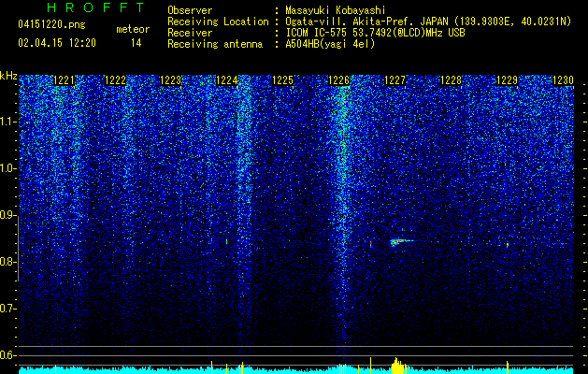Viewport: 588px width, 374px height.
Task: Click the 0.6 frequency axis tick
Action: [x=7, y=355]
